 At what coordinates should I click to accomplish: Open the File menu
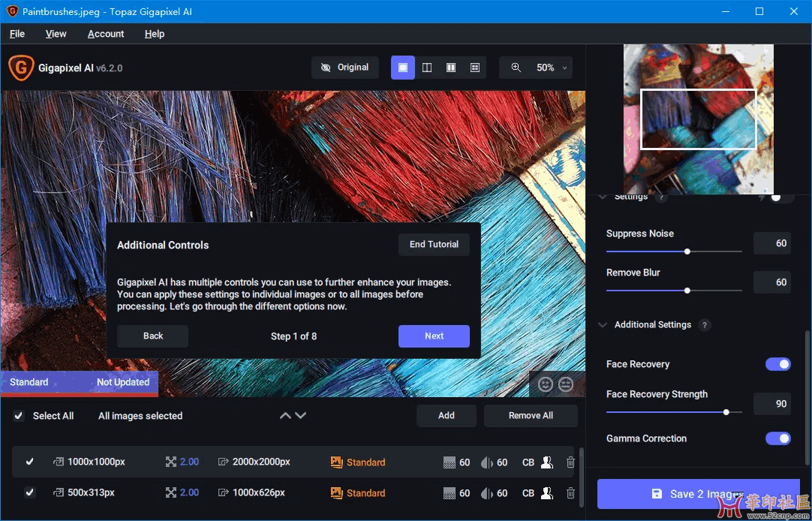17,34
